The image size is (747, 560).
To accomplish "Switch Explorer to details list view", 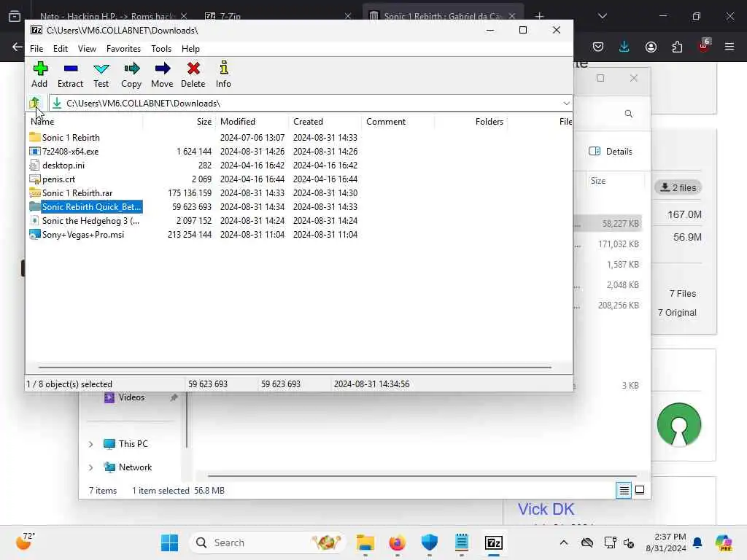I will 624,490.
